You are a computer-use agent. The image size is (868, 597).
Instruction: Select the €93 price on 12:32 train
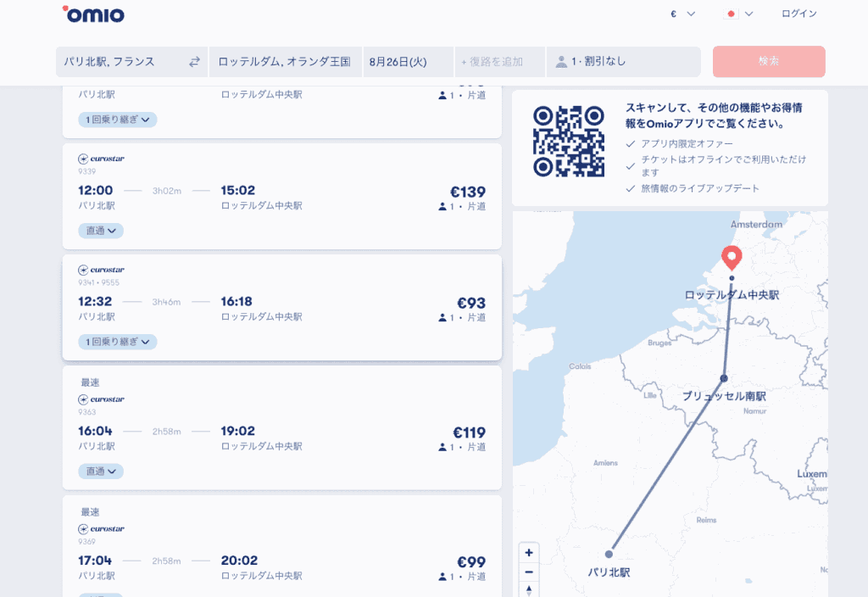click(471, 303)
